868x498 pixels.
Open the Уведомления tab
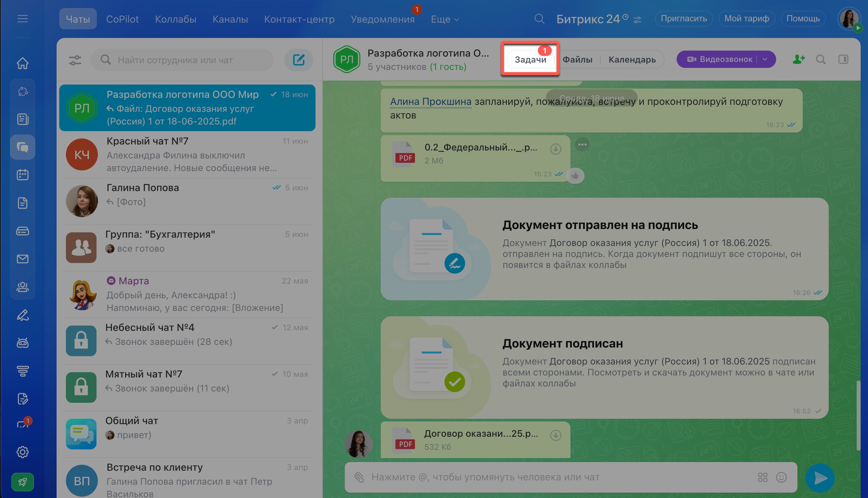pos(382,19)
